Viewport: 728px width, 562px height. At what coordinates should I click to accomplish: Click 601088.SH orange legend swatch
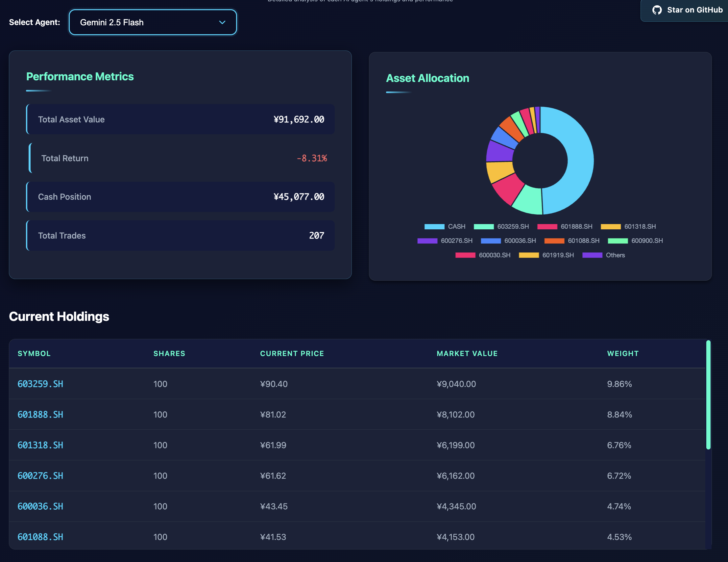(x=554, y=241)
